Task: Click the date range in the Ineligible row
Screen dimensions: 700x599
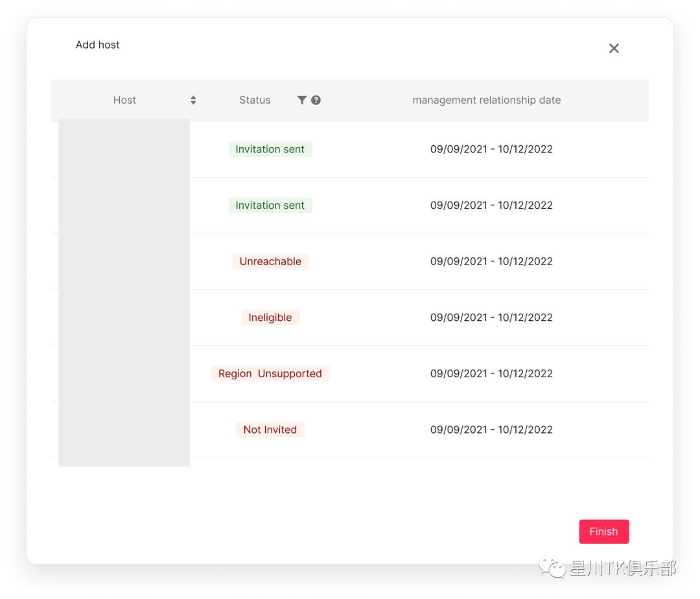Action: click(491, 318)
